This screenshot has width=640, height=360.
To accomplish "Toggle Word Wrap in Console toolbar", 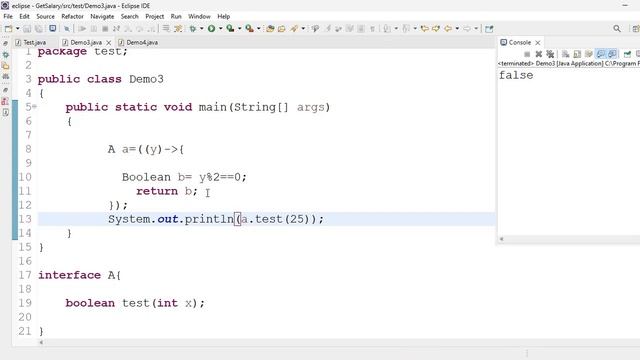I will pos(589,54).
